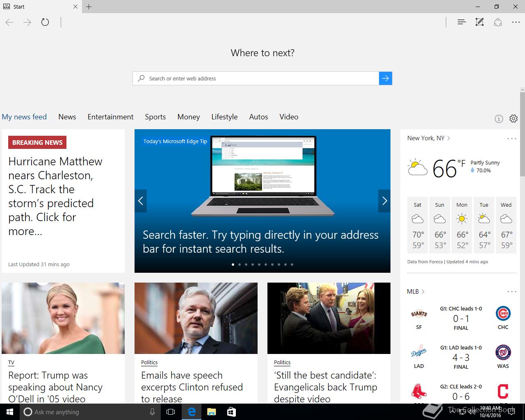Click the Nationals team logo
The image size is (525, 420).
[503, 353]
